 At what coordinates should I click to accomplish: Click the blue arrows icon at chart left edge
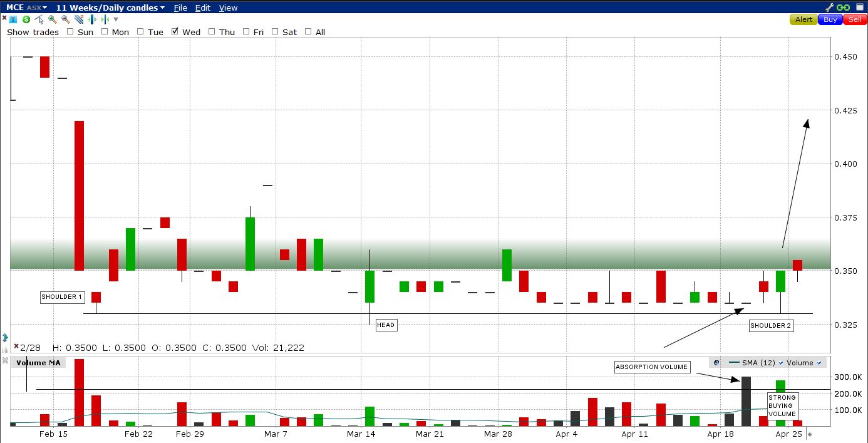point(6,337)
